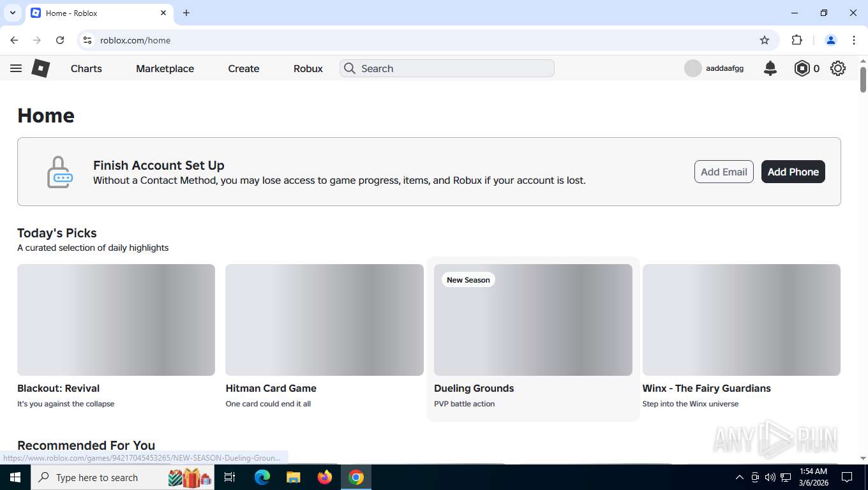Image resolution: width=868 pixels, height=490 pixels.
Task: Open a new browser tab
Action: point(186,13)
